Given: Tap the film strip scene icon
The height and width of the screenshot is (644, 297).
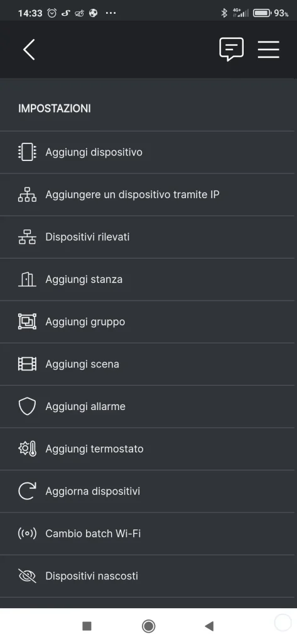Looking at the screenshot, I should (x=27, y=364).
